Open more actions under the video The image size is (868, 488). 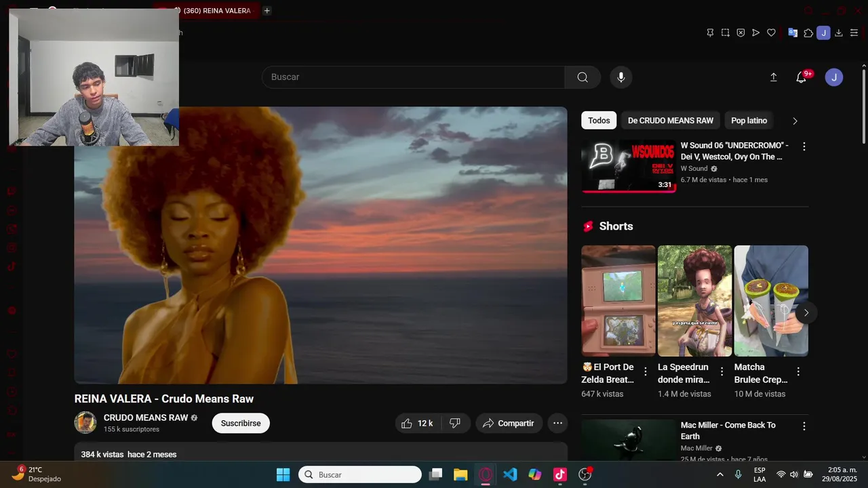click(557, 423)
